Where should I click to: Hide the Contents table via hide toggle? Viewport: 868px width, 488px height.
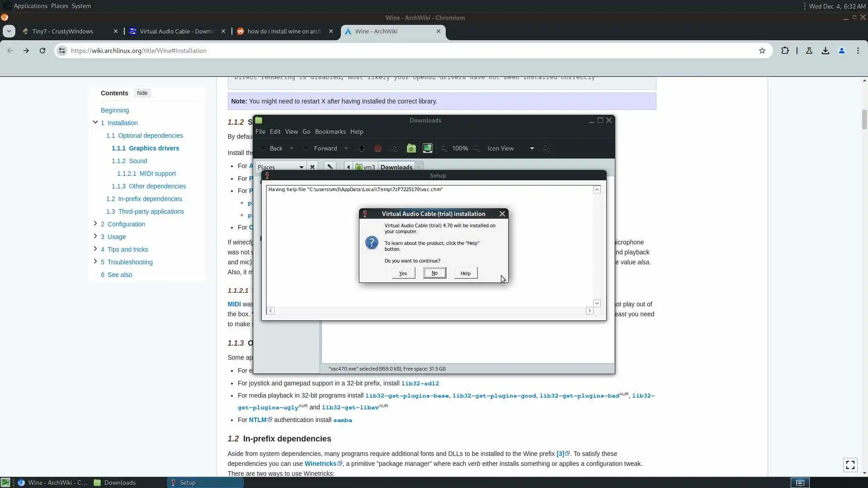[x=142, y=93]
